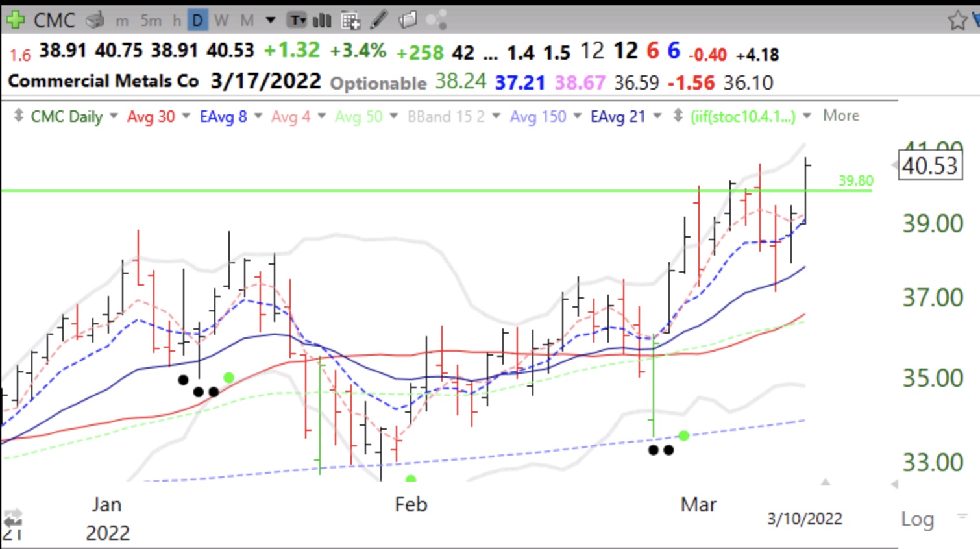Expand the Avg 50 dropdown arrow

tap(393, 116)
